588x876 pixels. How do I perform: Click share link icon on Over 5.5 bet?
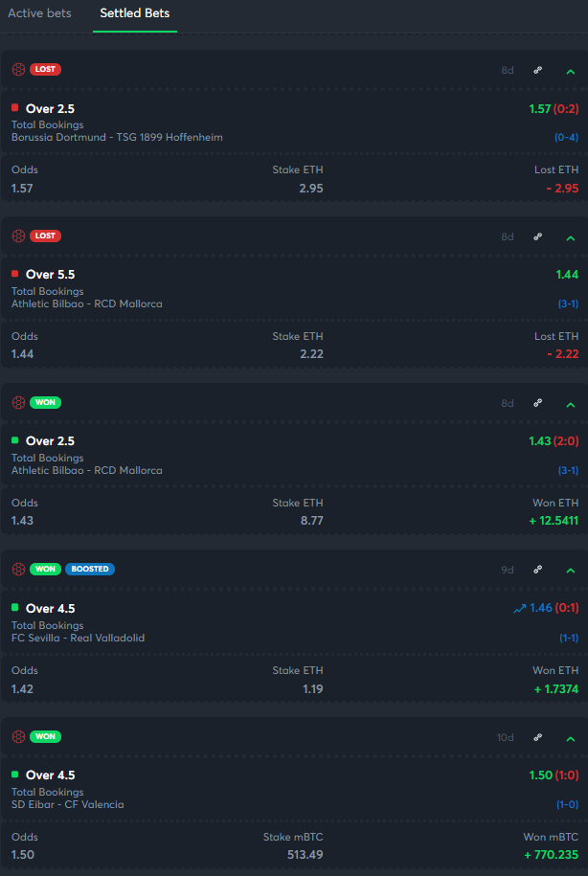(538, 236)
